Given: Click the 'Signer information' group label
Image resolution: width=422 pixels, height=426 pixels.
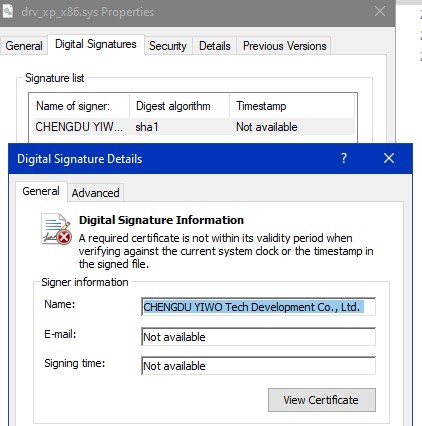Looking at the screenshot, I should (x=85, y=282).
